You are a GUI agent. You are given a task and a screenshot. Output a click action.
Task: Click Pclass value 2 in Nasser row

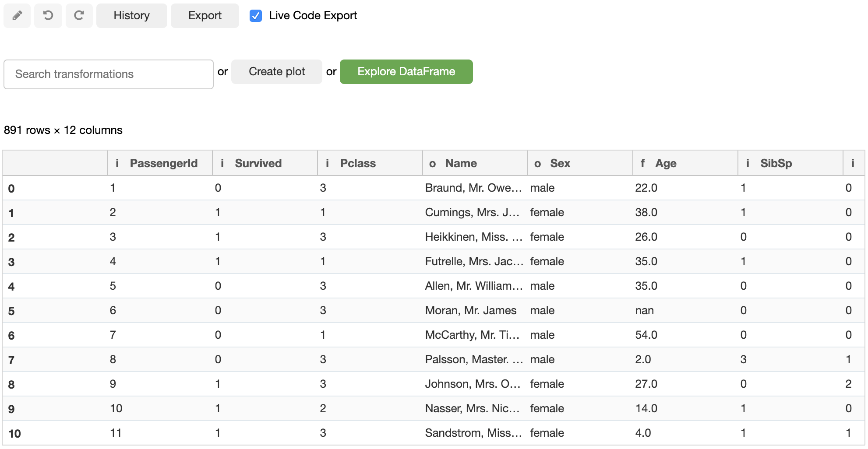pyautogui.click(x=323, y=409)
